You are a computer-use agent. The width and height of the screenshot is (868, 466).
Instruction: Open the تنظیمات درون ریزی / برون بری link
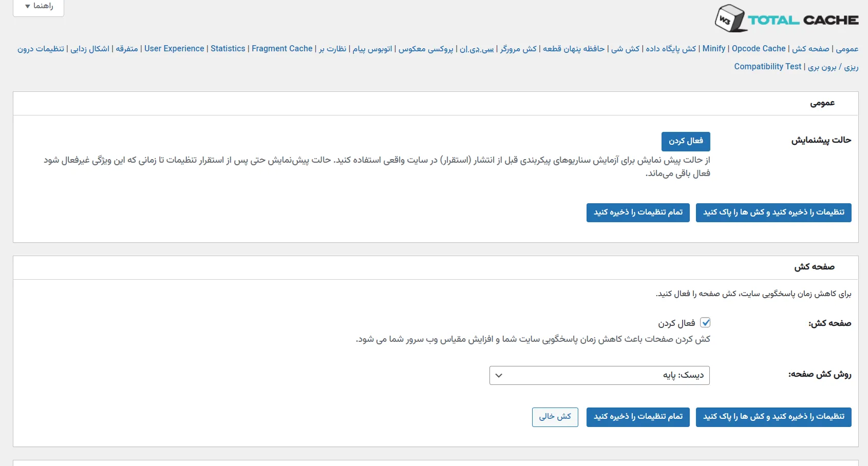tap(833, 67)
